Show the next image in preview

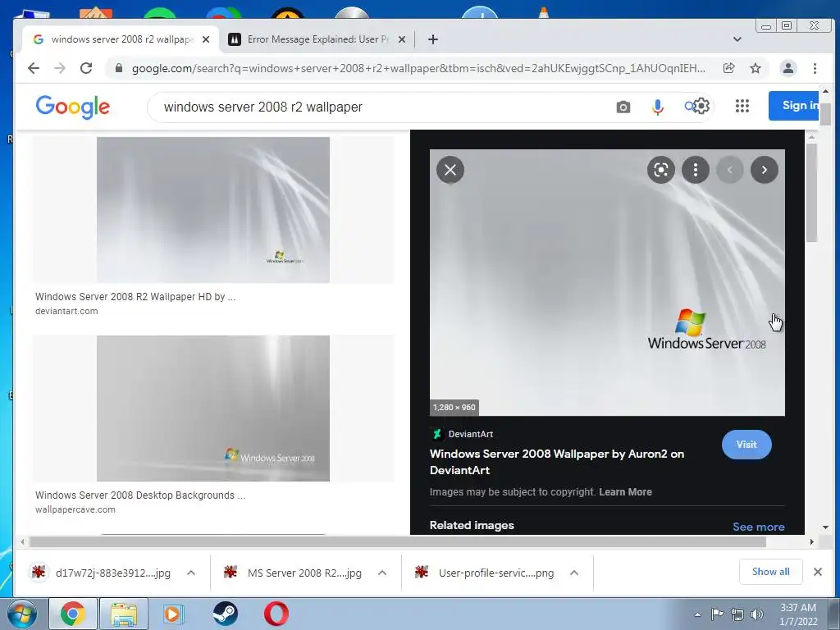click(x=765, y=170)
